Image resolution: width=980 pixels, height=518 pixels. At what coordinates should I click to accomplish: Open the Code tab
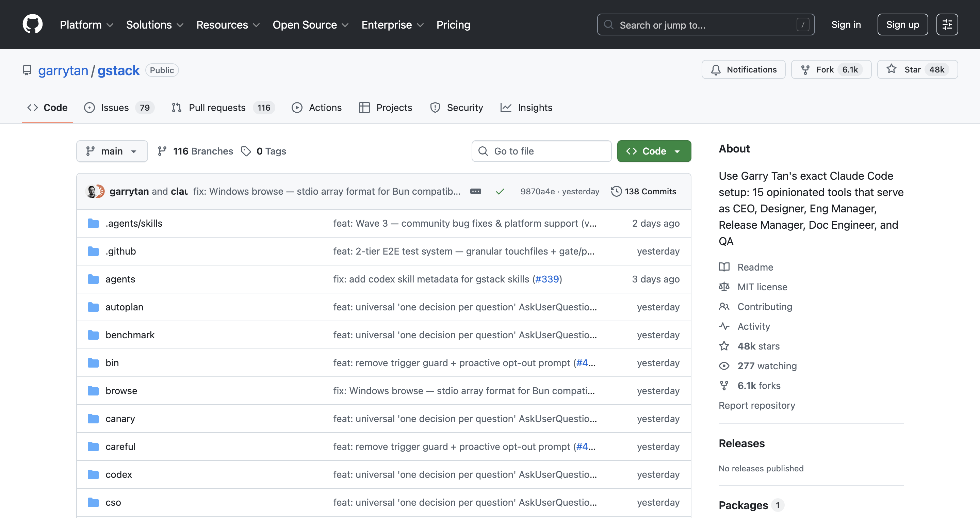click(x=48, y=108)
